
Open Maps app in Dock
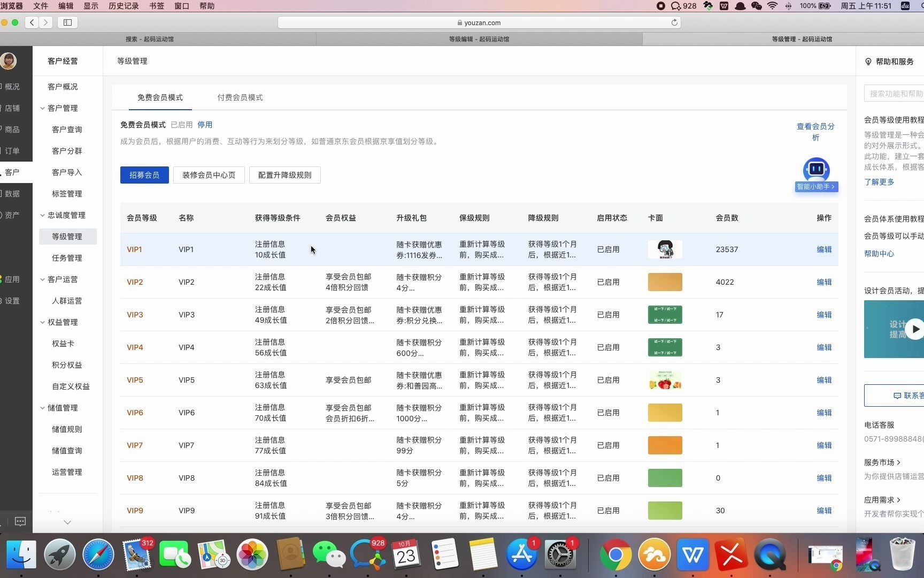coord(213,554)
